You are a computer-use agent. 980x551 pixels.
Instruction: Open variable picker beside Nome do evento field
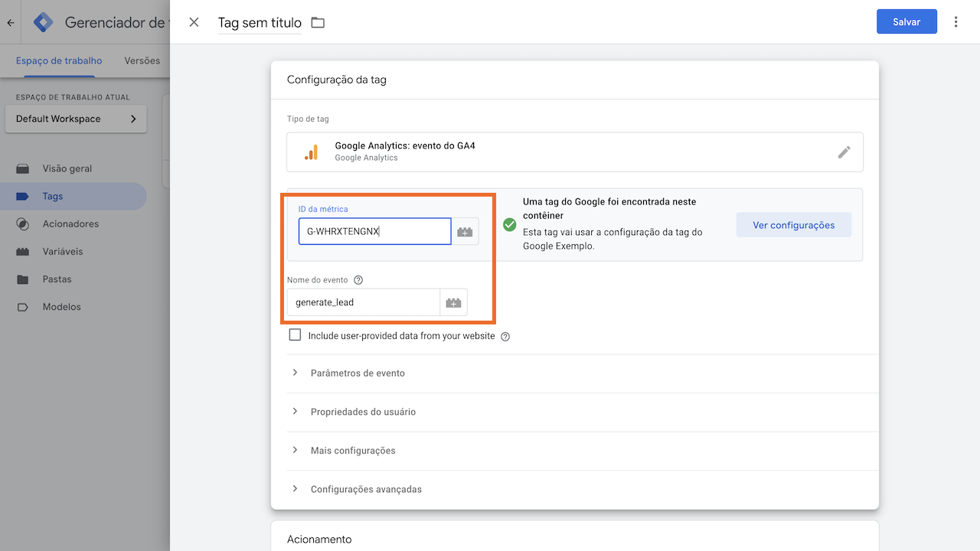pyautogui.click(x=453, y=302)
